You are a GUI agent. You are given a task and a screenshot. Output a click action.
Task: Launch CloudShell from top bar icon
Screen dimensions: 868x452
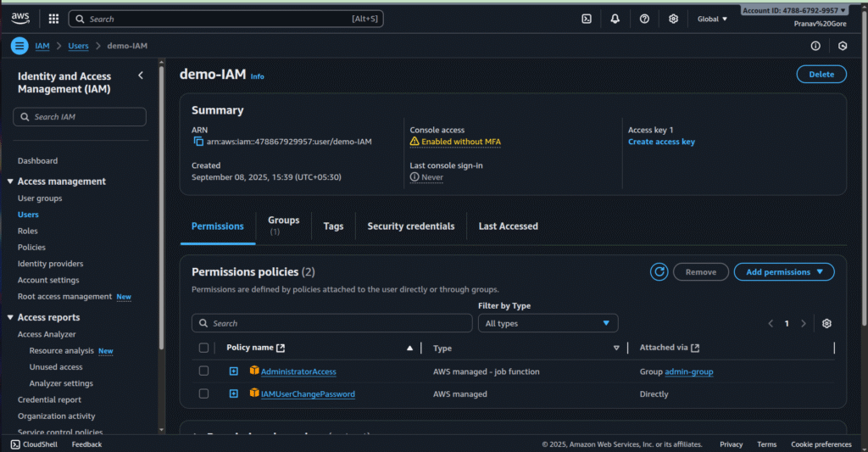[x=587, y=19]
